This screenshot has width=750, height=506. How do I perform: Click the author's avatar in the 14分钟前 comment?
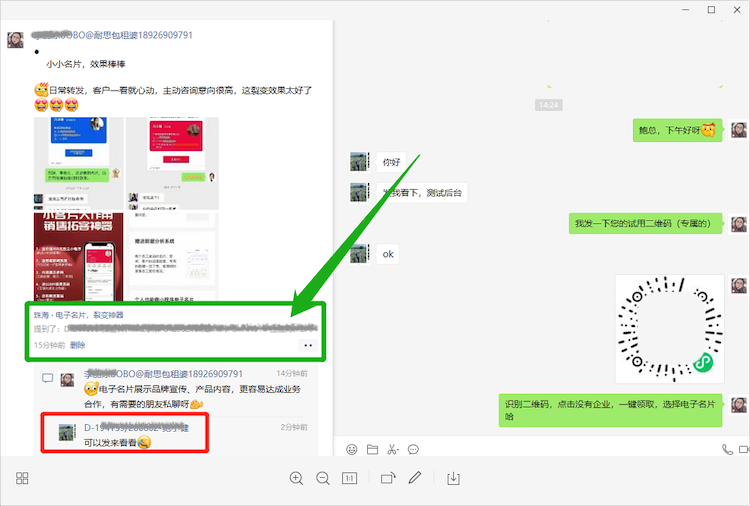pos(67,380)
